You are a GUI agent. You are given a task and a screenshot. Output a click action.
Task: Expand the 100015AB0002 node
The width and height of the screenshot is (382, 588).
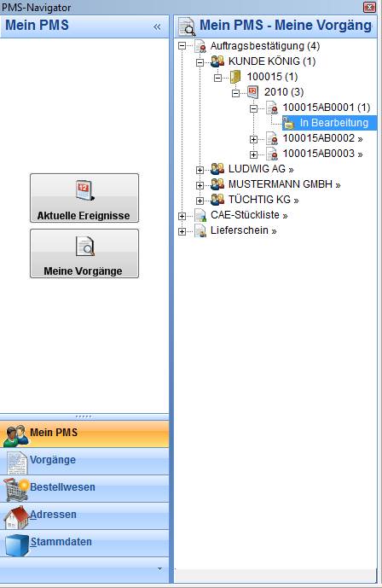tap(253, 139)
